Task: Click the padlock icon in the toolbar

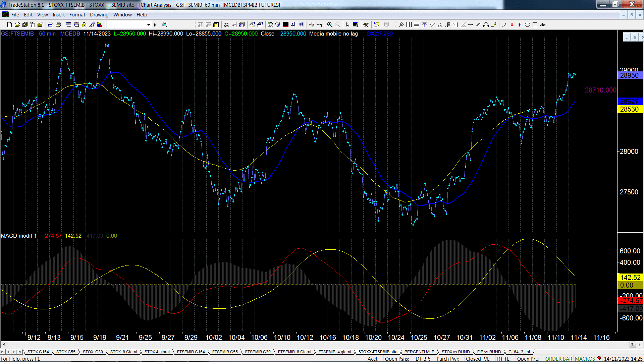Action: pos(84,24)
